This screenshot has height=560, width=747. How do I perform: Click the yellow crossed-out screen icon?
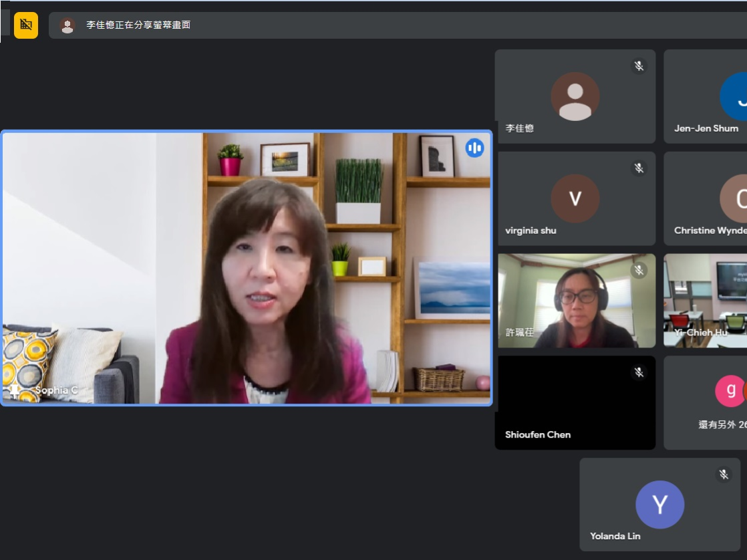[x=26, y=25]
